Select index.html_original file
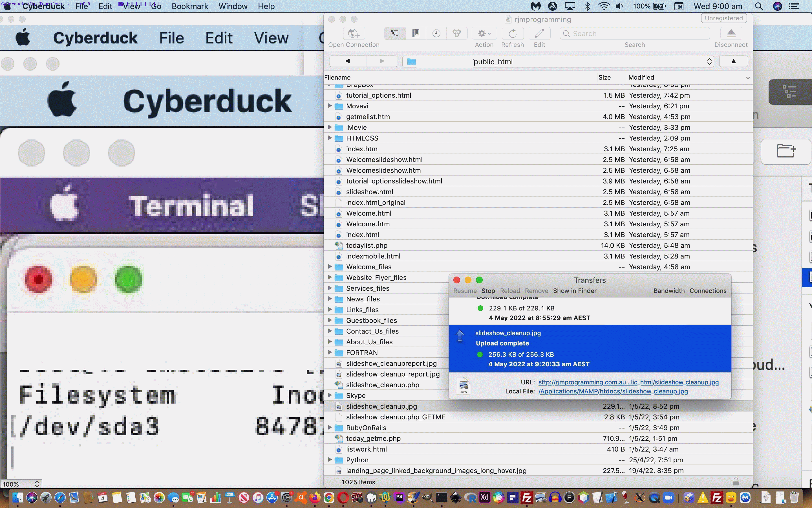812x508 pixels. click(538, 203)
